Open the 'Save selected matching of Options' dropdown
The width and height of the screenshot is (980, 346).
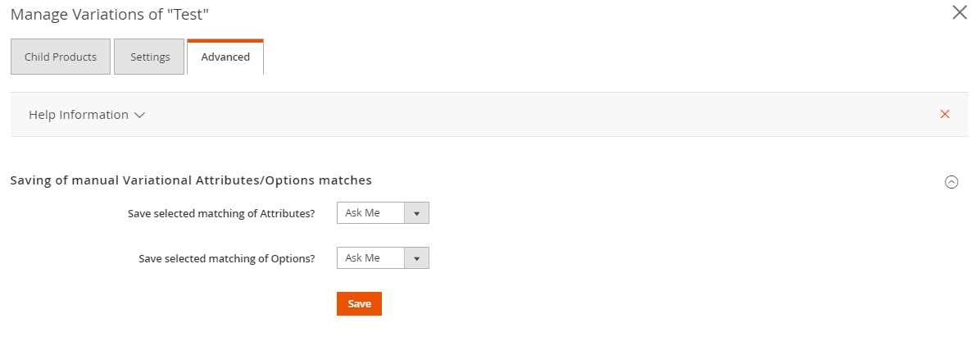[383, 258]
